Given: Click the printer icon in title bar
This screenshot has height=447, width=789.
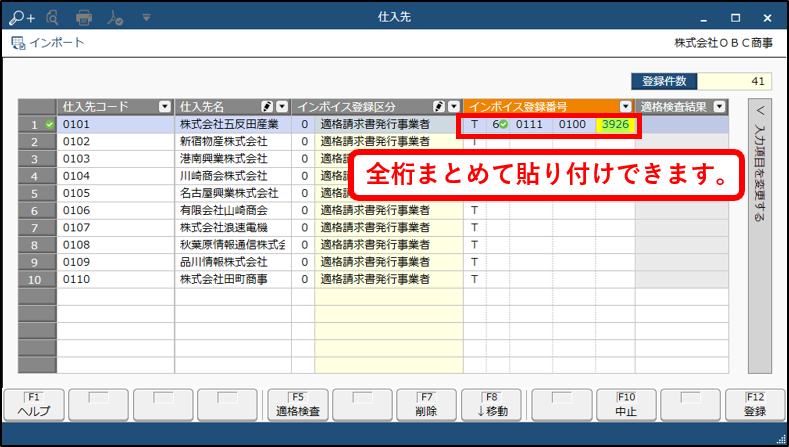Looking at the screenshot, I should [84, 18].
